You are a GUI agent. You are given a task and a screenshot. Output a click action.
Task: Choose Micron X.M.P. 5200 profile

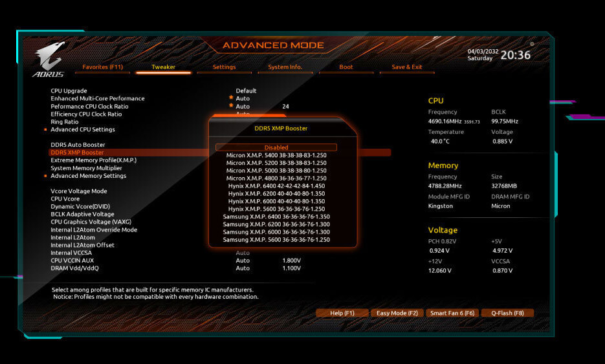(276, 163)
